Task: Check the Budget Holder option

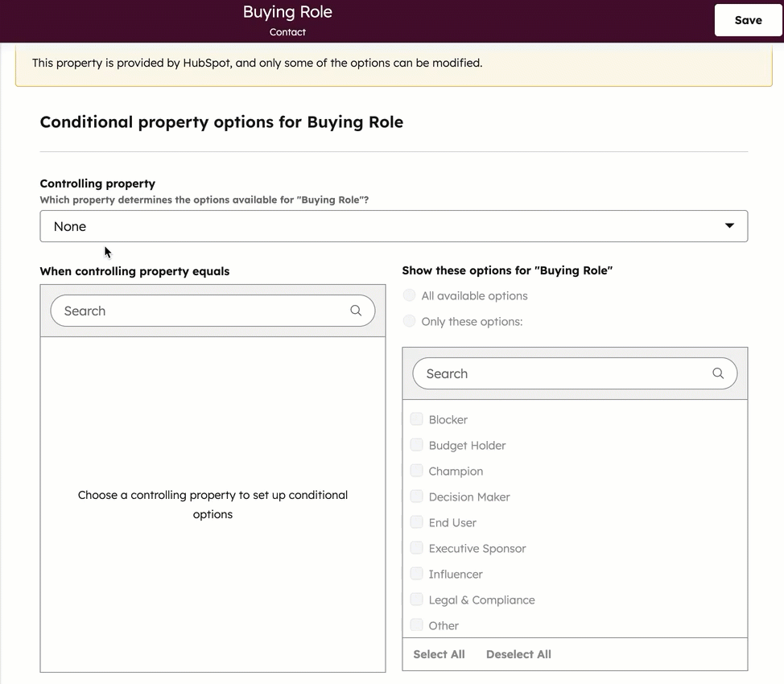Action: [x=417, y=445]
